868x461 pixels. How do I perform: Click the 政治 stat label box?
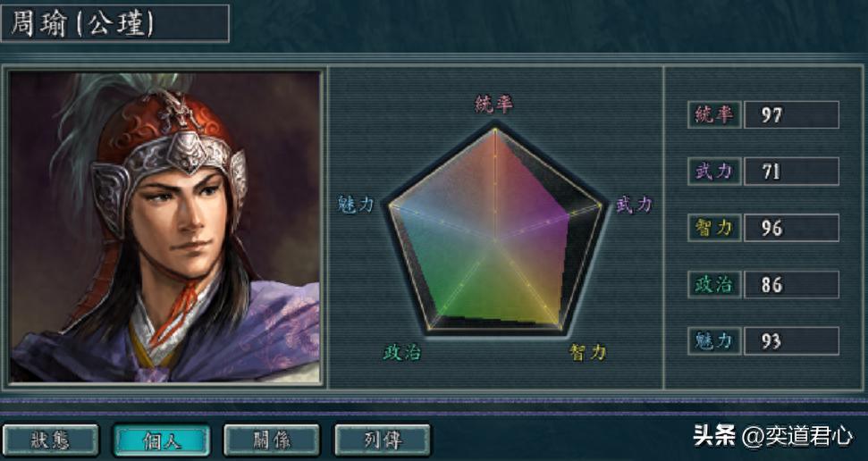click(714, 284)
